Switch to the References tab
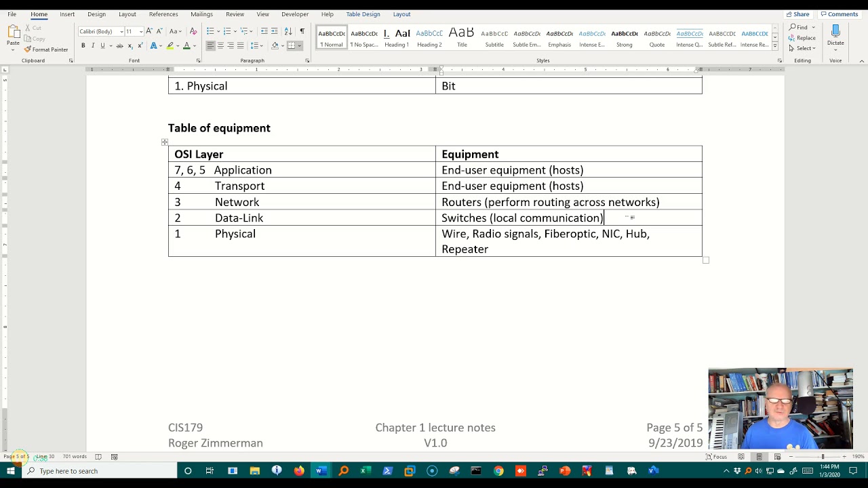This screenshot has height=488, width=868. (163, 14)
